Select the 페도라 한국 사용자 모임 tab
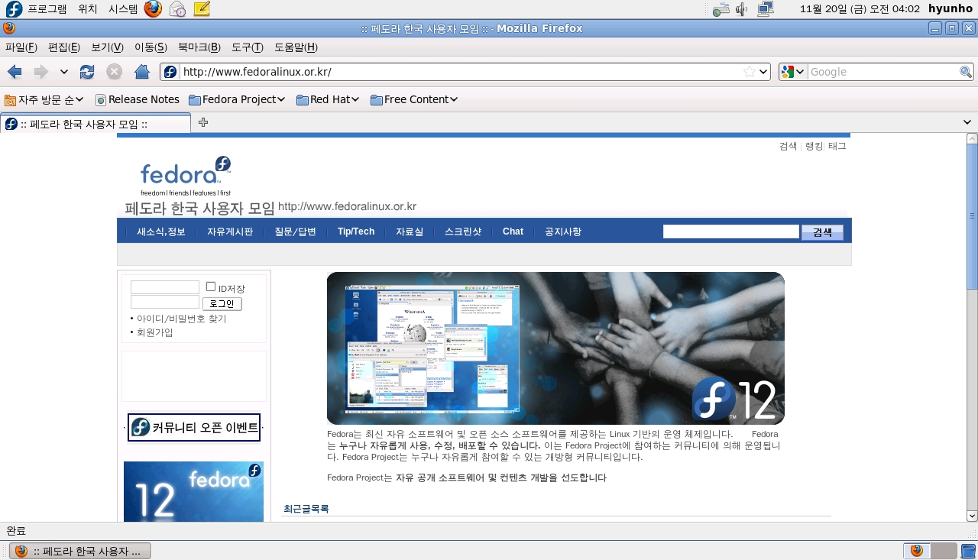This screenshot has height=560, width=978. (x=96, y=124)
